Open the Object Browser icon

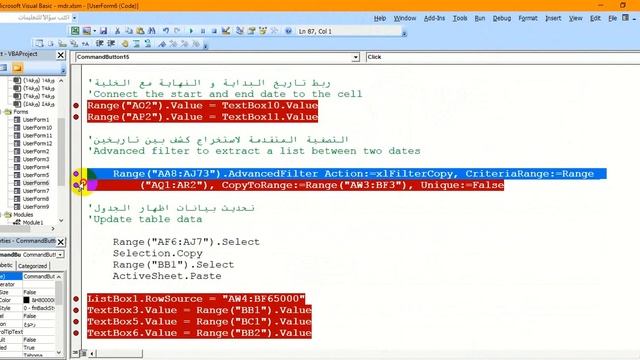262,31
